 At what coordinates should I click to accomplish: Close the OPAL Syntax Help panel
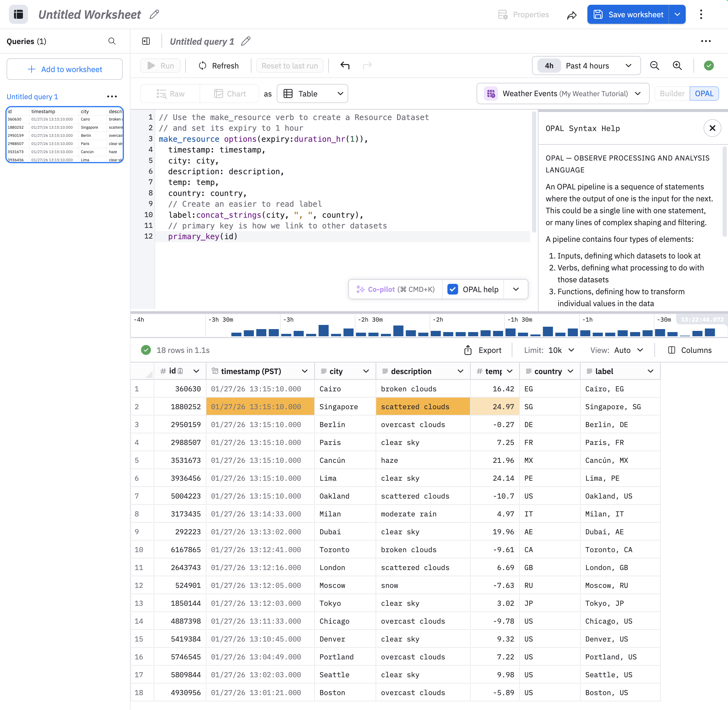point(712,128)
